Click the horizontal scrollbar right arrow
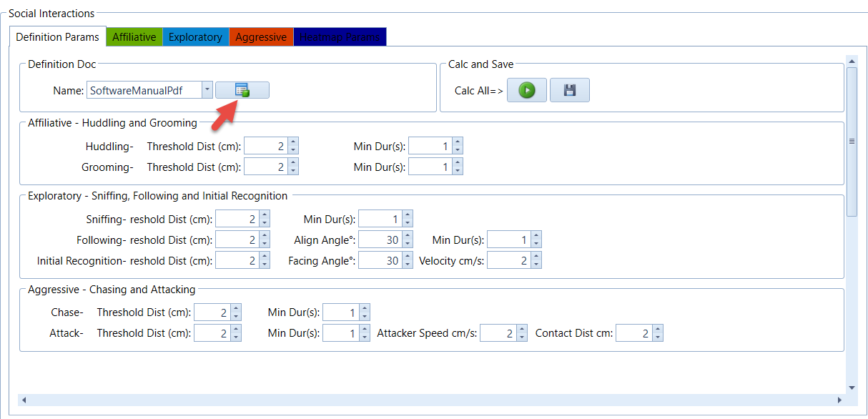The width and height of the screenshot is (868, 419). coord(841,400)
